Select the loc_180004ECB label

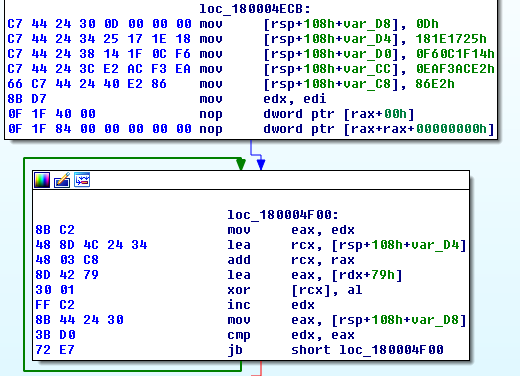(255, 9)
